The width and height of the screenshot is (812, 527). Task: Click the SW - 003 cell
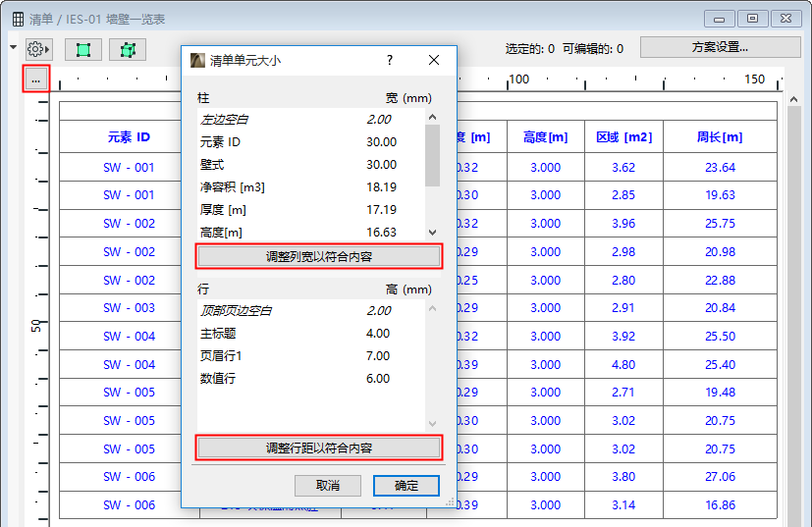[x=129, y=308]
